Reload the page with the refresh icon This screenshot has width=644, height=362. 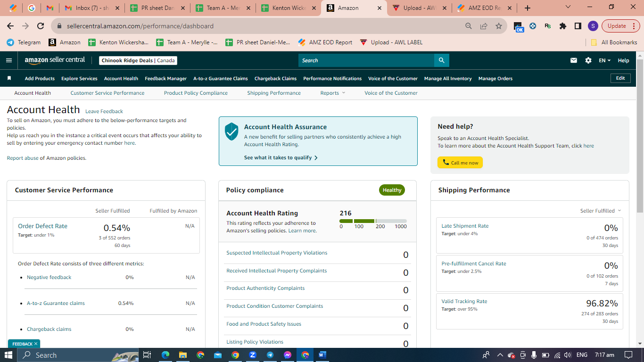[x=41, y=26]
